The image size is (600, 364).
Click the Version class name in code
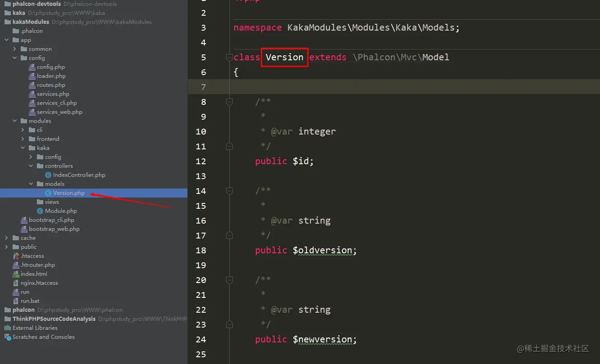click(x=285, y=57)
